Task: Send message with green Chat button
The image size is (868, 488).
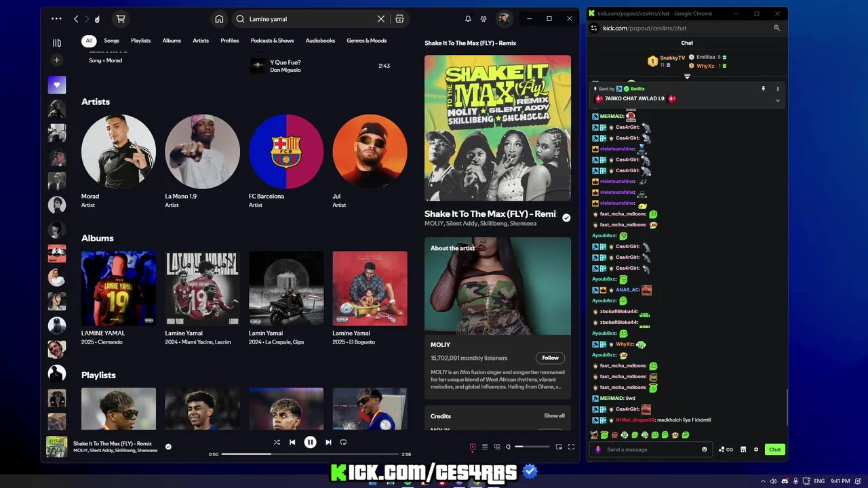Action: pos(774,449)
